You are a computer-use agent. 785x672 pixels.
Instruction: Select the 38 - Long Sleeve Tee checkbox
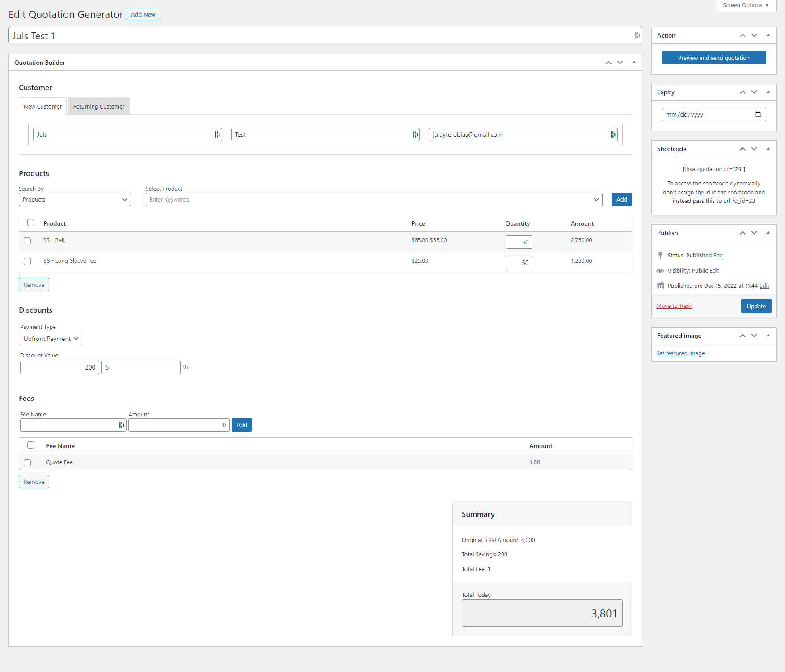coord(27,261)
